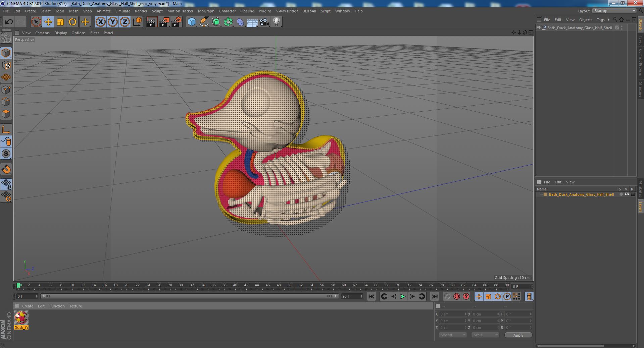Click the 90 F end frame field

point(352,296)
